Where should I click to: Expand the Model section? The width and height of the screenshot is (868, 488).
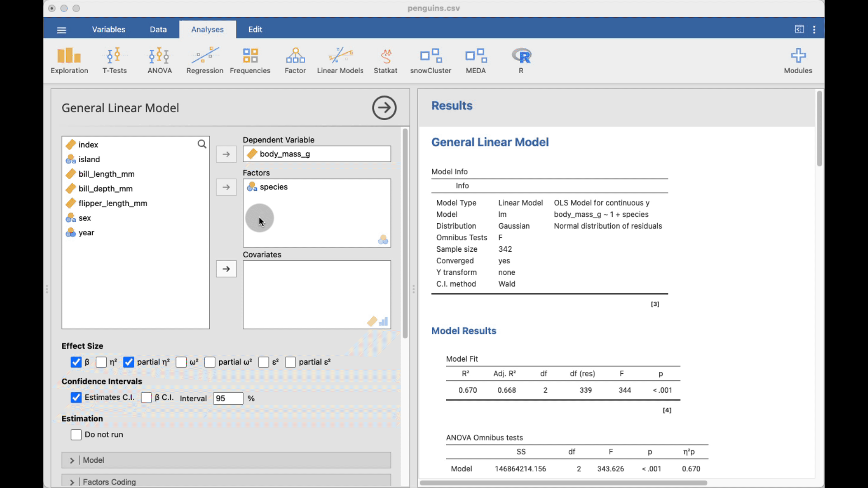tap(226, 460)
